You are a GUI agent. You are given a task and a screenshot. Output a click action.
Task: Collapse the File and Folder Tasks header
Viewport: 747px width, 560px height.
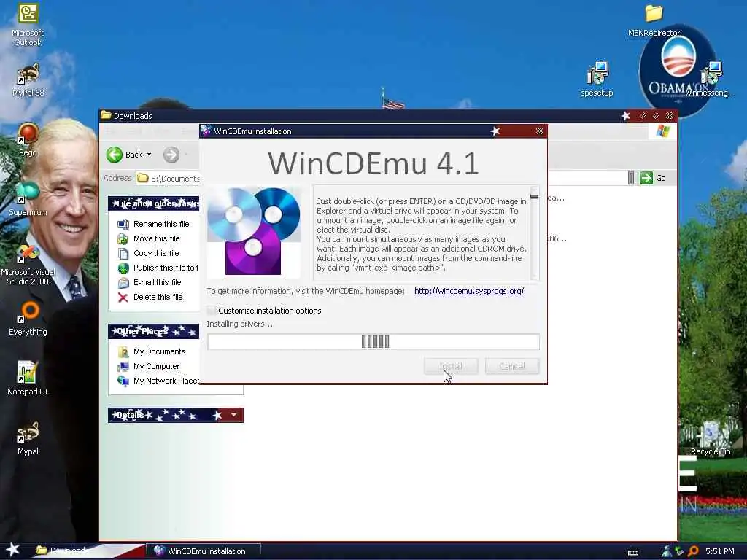click(153, 203)
